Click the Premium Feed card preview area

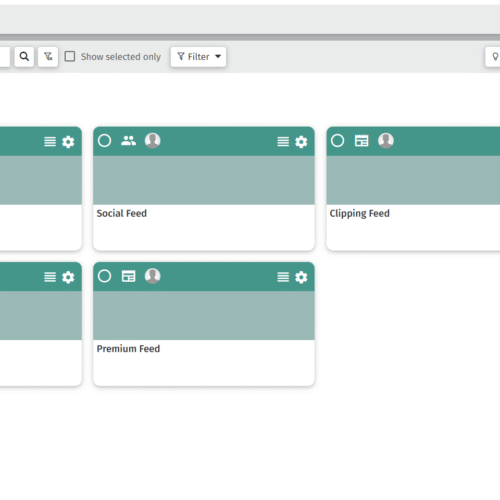pyautogui.click(x=204, y=315)
